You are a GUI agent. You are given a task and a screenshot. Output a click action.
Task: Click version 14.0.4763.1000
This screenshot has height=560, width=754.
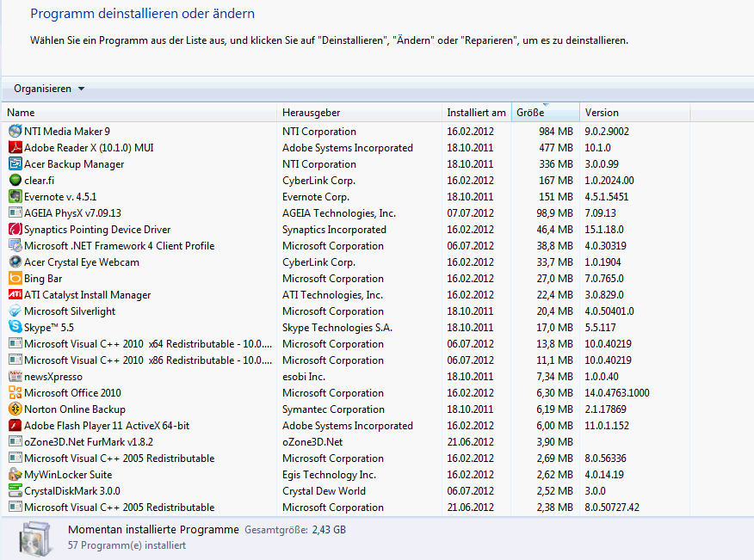617,393
